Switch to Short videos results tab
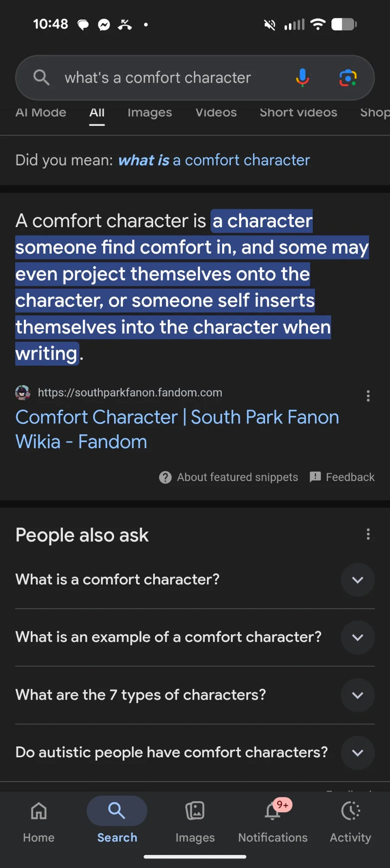The image size is (390, 868). click(x=298, y=112)
